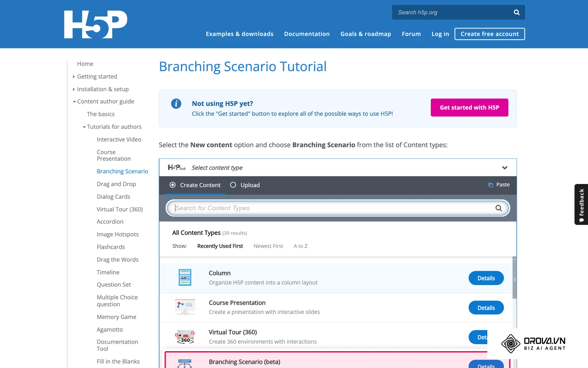Collapse the Select content type chevron
Image resolution: width=588 pixels, height=368 pixels.
click(x=505, y=168)
